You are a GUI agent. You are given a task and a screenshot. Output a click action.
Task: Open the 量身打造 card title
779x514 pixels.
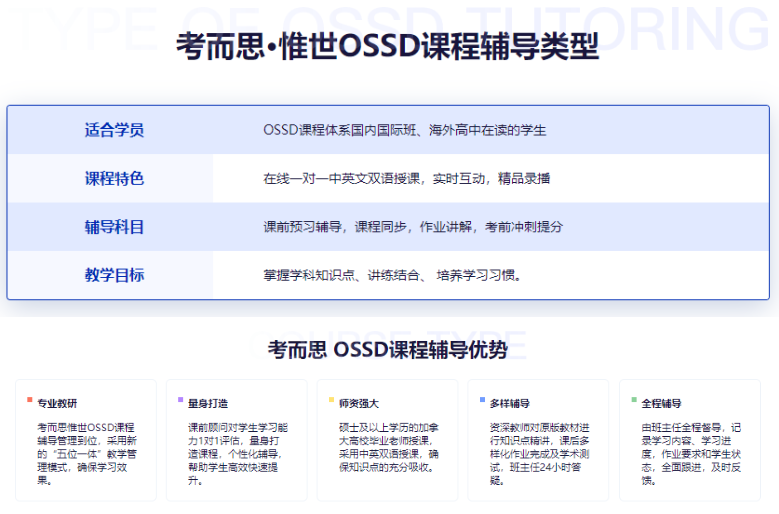point(208,403)
